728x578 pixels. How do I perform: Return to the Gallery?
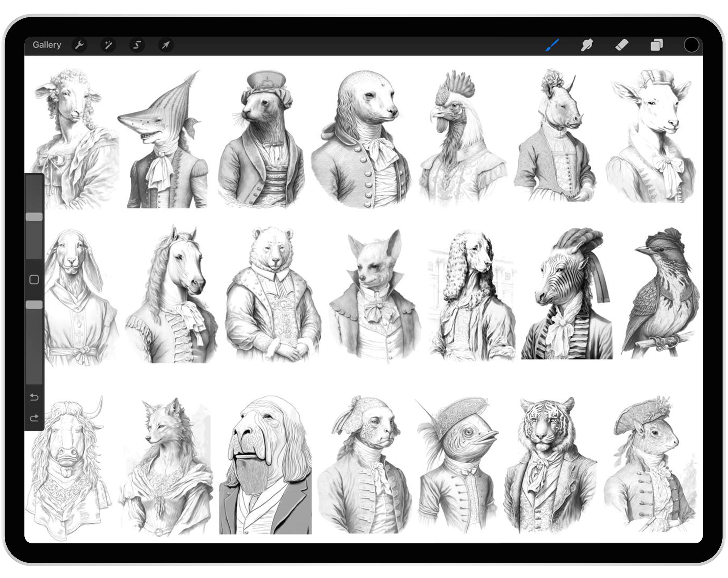(47, 45)
